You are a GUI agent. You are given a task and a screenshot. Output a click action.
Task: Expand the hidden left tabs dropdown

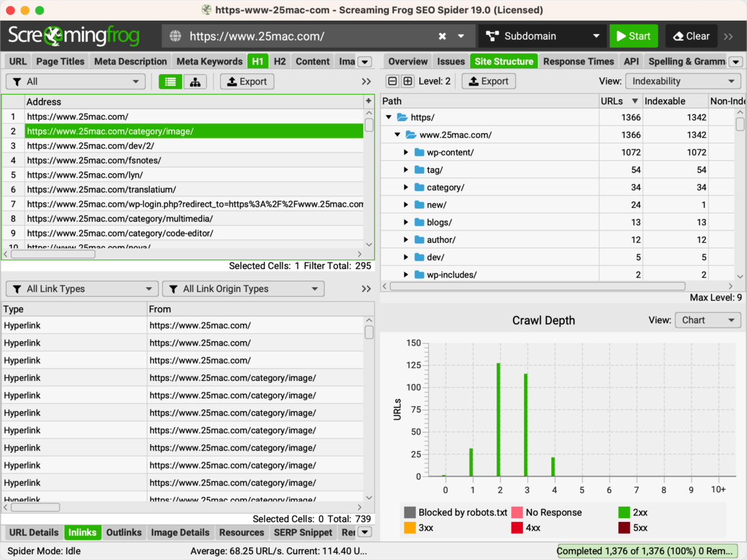(x=365, y=62)
